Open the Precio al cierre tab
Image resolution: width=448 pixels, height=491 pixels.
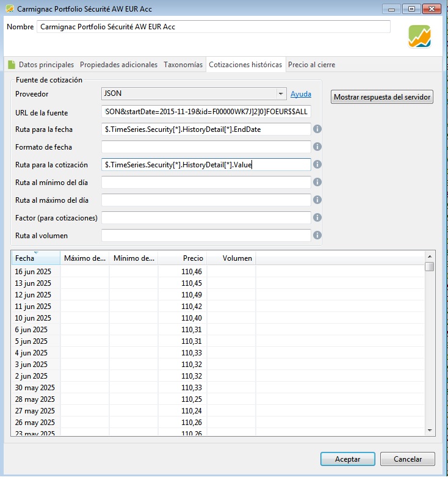(x=311, y=65)
